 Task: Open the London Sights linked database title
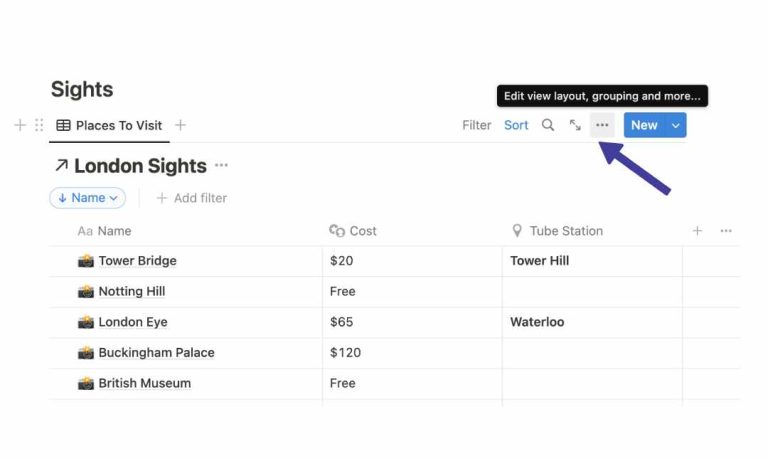[x=140, y=166]
